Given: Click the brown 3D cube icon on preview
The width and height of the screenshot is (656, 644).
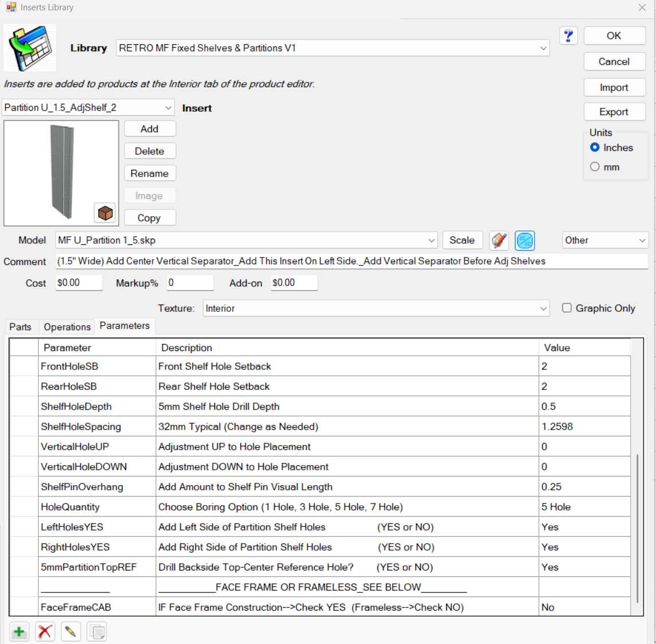Looking at the screenshot, I should [x=105, y=213].
